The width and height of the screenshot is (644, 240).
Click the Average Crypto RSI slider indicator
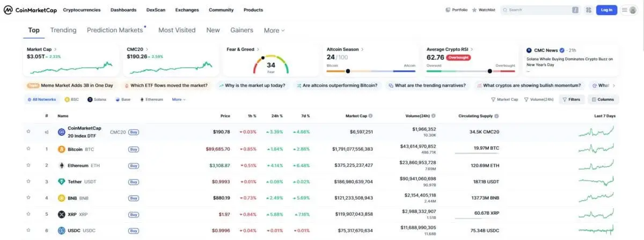tap(489, 71)
